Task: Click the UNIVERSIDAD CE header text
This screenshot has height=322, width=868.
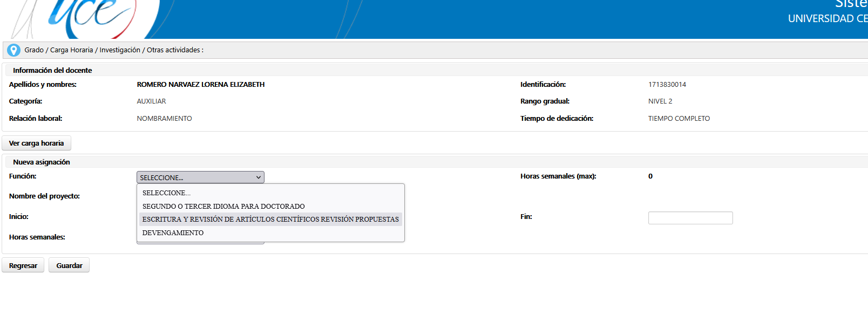Action: (x=828, y=19)
